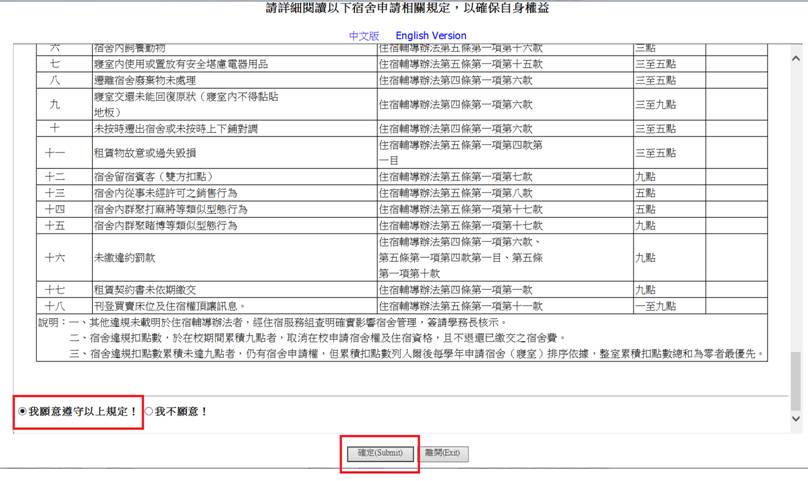Click row 十五 text about gambling gatherings
Viewport: 808px width, 481px height.
(x=165, y=225)
